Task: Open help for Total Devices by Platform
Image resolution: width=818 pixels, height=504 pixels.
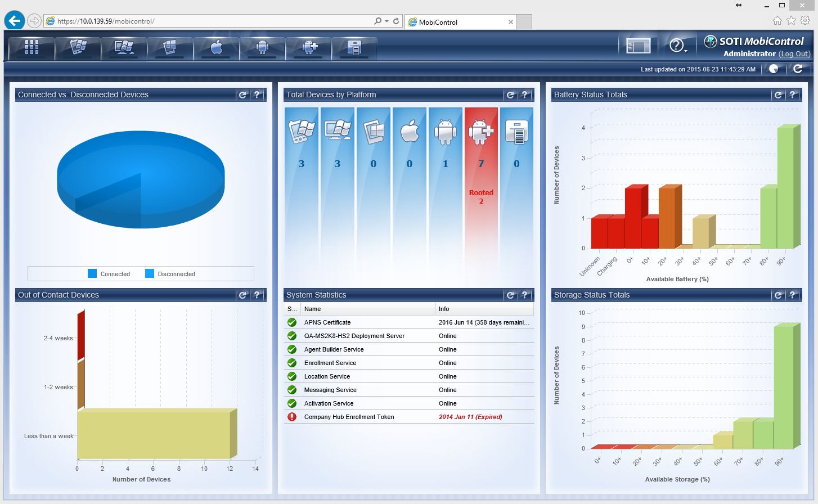Action: (525, 95)
